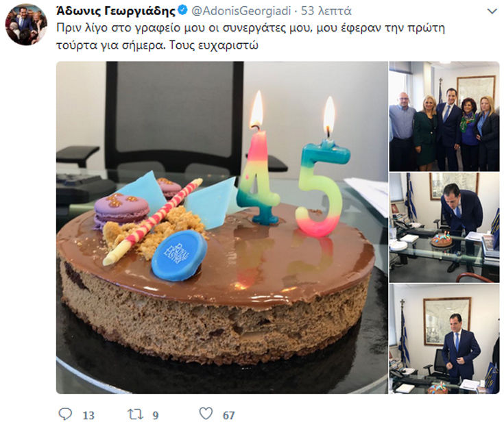The width and height of the screenshot is (504, 422).
Task: Open the Άδωνις Γεωργιάδης display name
Action: tap(116, 11)
